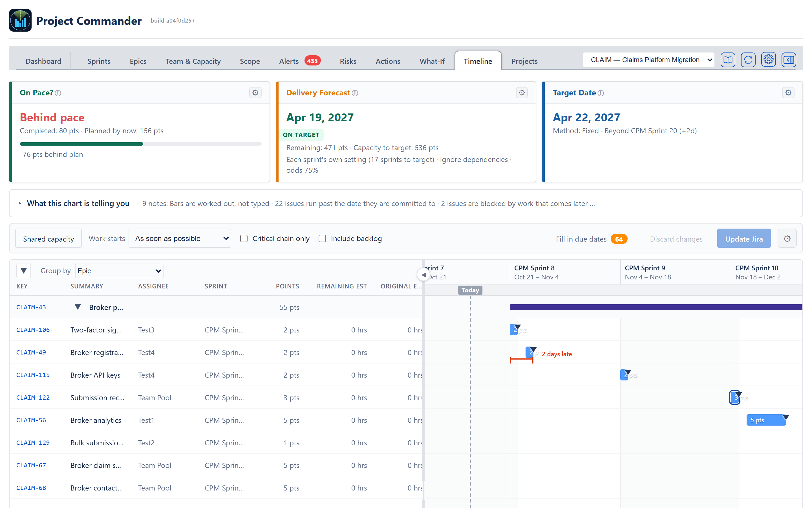This screenshot has width=812, height=508.
Task: Open On Pace card settings gear
Action: 255,93
